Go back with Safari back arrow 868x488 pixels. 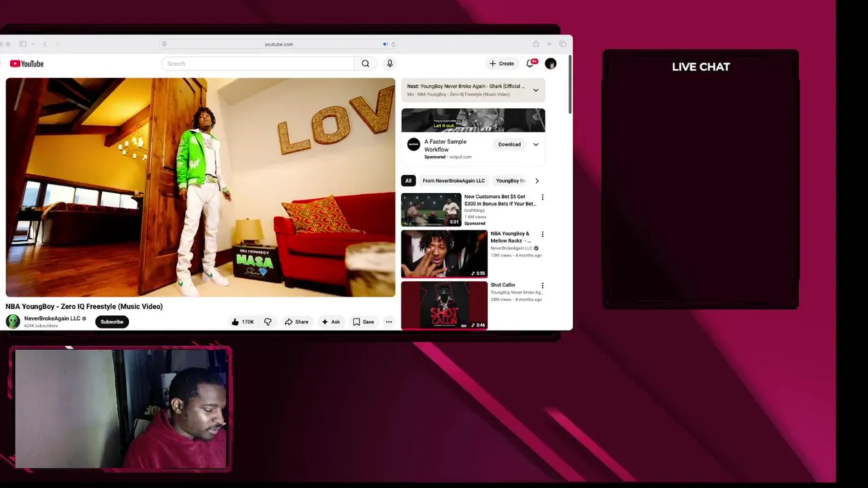pyautogui.click(x=45, y=44)
